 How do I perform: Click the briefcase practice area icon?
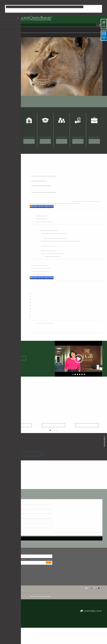94,121
